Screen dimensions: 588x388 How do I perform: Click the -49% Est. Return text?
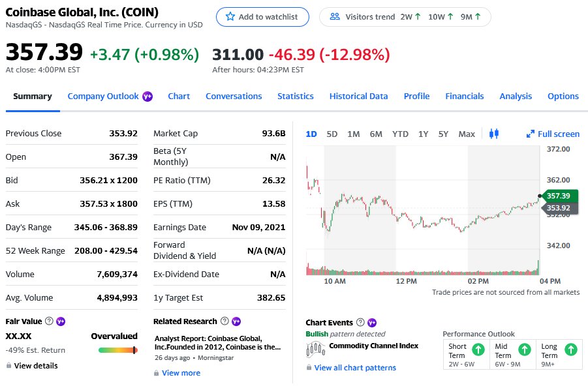point(35,350)
